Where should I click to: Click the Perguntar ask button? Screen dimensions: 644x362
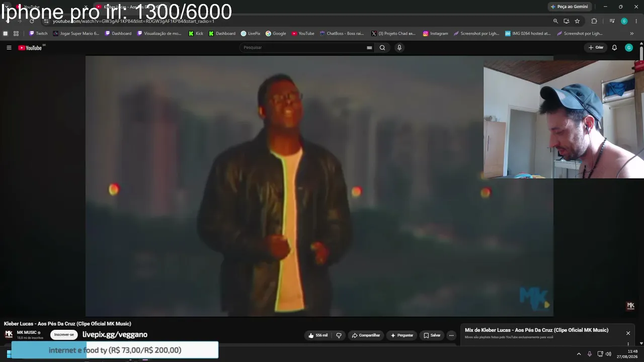pyautogui.click(x=402, y=335)
